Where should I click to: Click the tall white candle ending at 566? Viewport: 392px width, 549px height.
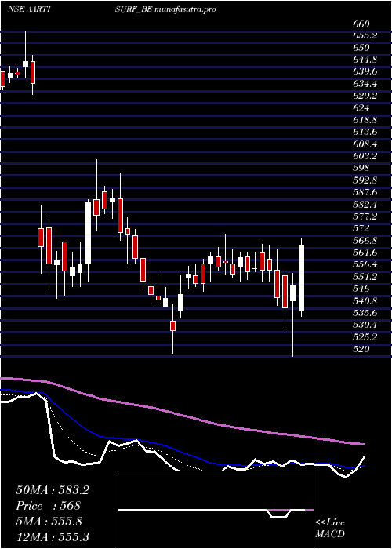point(301,278)
